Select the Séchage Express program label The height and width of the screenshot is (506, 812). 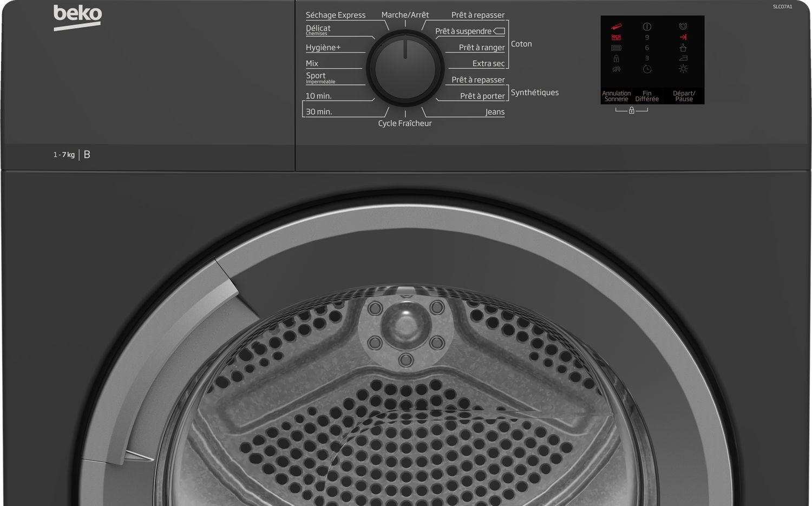[x=336, y=15]
